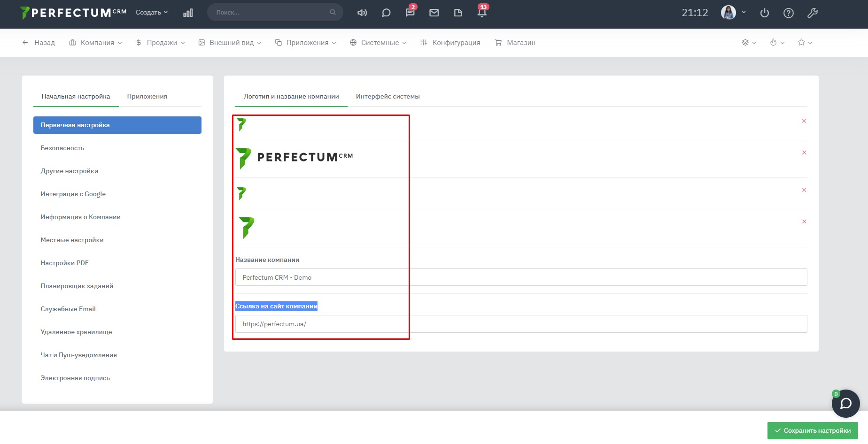Expand the Создать dropdown
868x444 pixels.
point(151,13)
